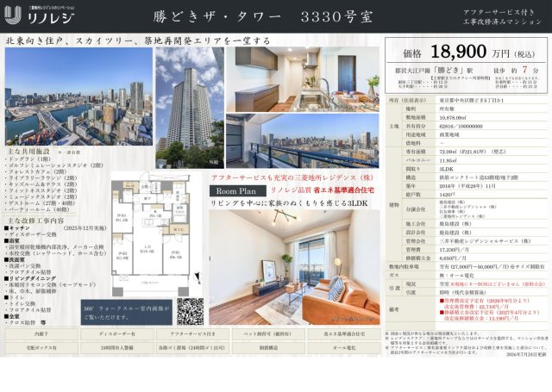The image size is (552, 392).
Task: Click the 省エネ基準適合住宅 tag in the feature tag grid
Action: [x=344, y=334]
